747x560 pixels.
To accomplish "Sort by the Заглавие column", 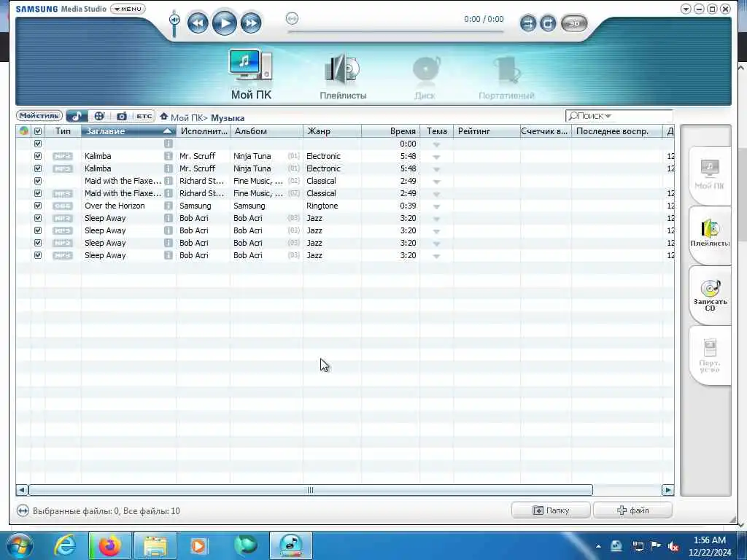I will click(x=128, y=131).
